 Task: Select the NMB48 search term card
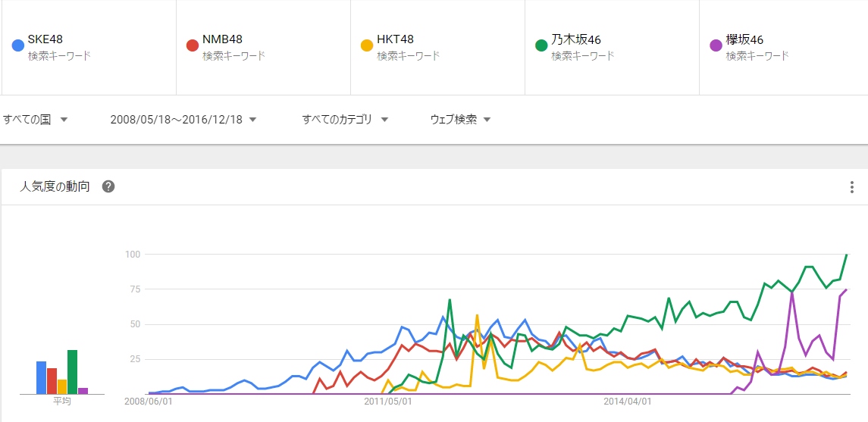(x=262, y=47)
